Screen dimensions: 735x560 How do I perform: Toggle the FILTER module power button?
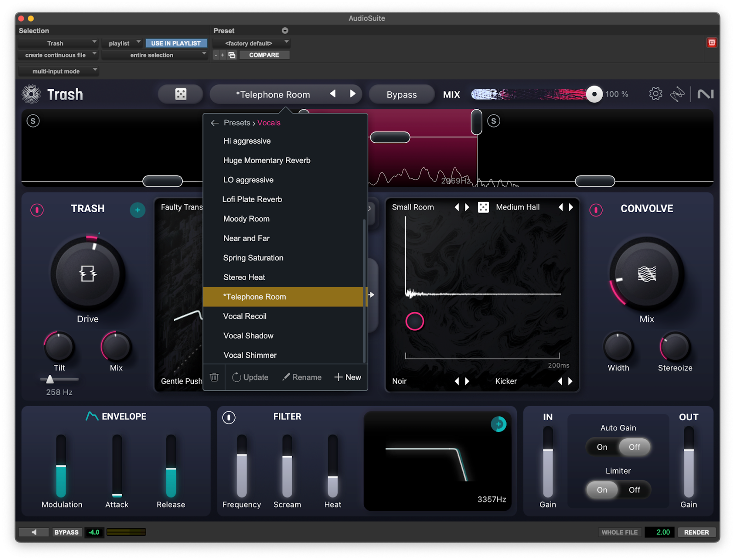point(229,417)
